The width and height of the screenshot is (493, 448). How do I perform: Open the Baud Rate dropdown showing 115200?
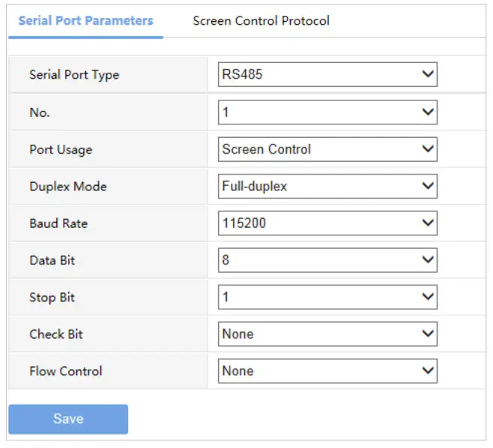click(x=327, y=223)
